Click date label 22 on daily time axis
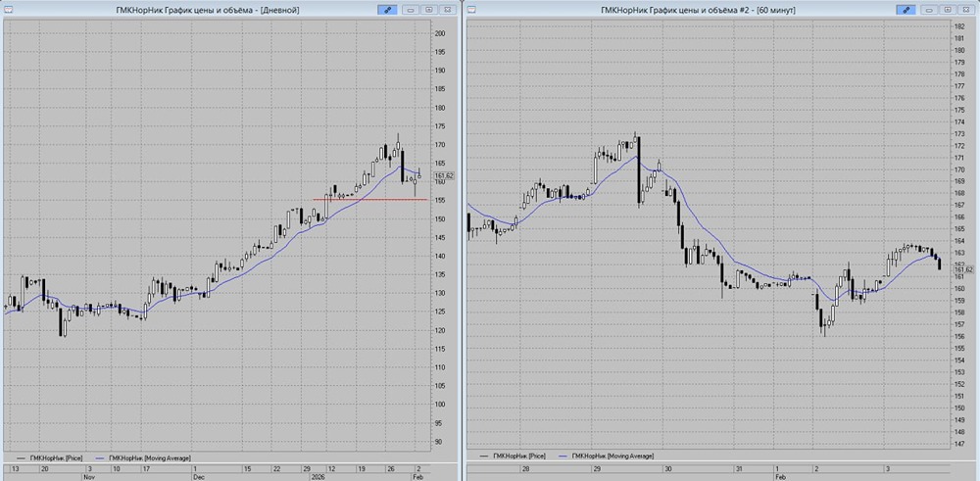The height and width of the screenshot is (481, 980). coord(276,468)
